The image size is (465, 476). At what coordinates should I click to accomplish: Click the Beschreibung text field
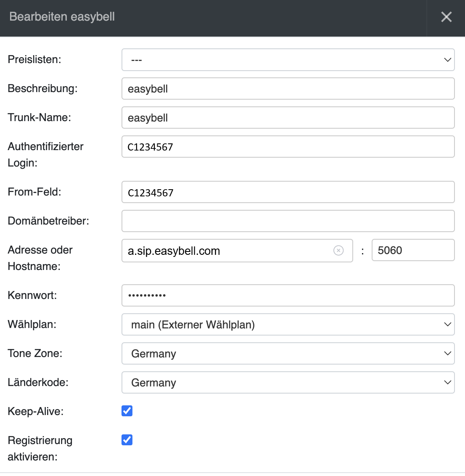[288, 89]
